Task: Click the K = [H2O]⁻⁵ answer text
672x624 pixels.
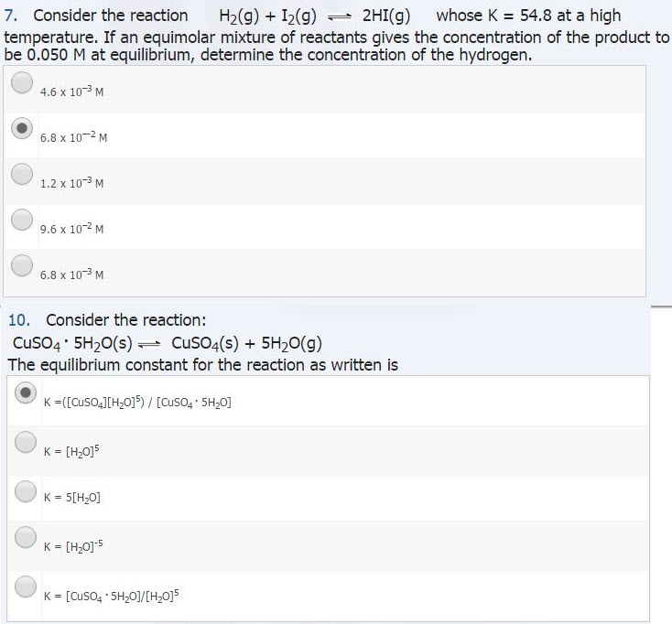Action: pos(73,546)
